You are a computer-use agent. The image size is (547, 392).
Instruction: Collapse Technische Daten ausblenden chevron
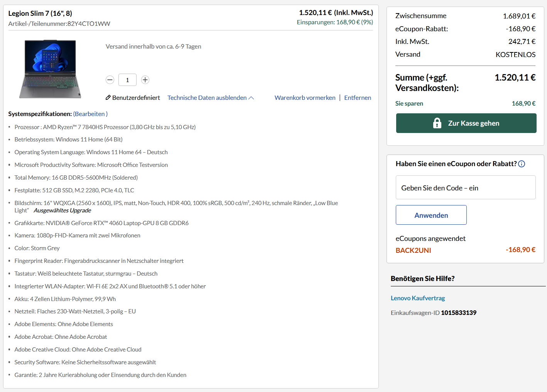pyautogui.click(x=251, y=98)
